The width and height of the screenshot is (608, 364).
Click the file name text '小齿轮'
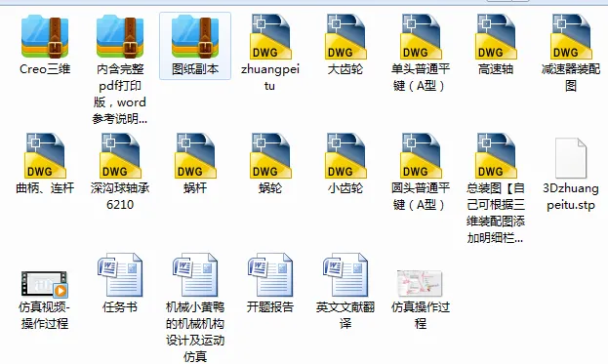pyautogui.click(x=345, y=188)
